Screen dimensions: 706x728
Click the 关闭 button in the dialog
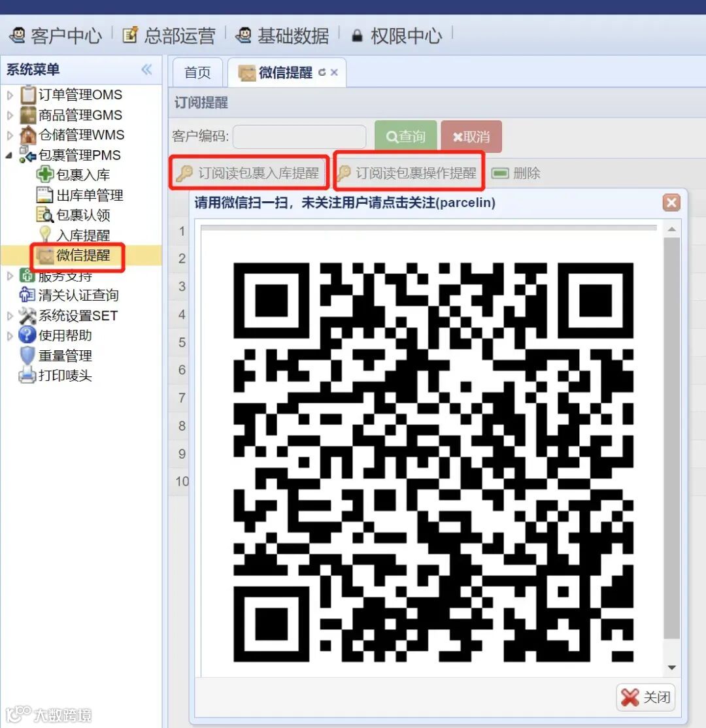(646, 697)
